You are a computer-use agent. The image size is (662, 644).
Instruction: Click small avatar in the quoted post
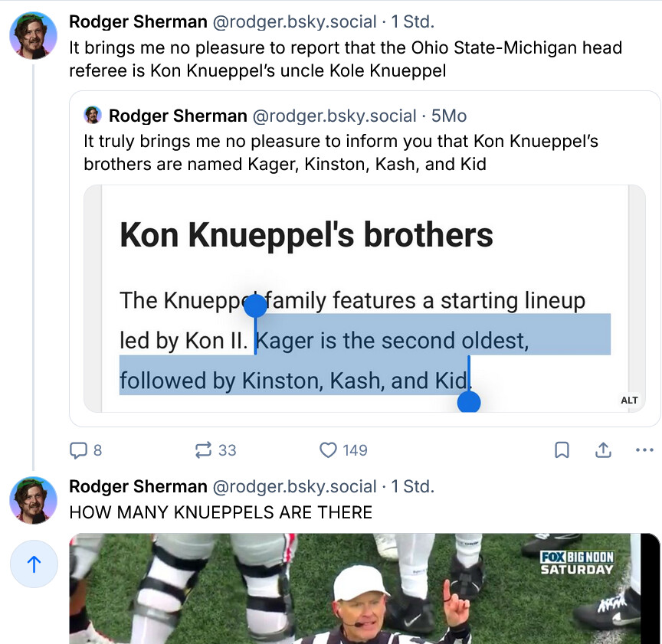point(93,116)
